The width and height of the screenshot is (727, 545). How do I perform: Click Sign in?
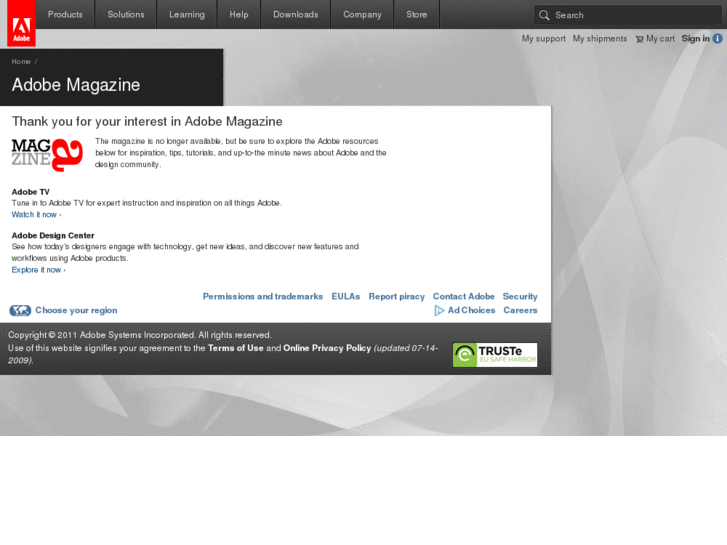(695, 38)
